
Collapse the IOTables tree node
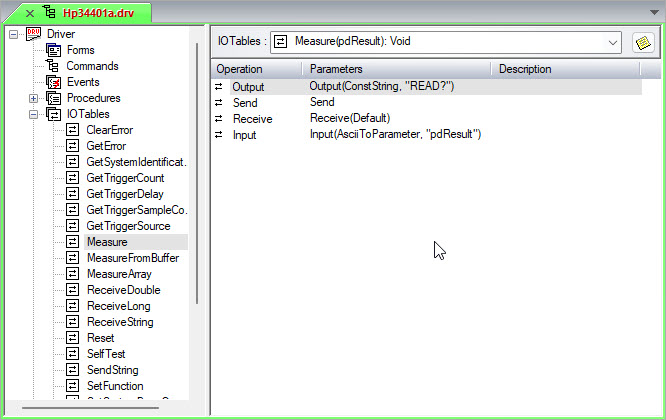coord(33,114)
